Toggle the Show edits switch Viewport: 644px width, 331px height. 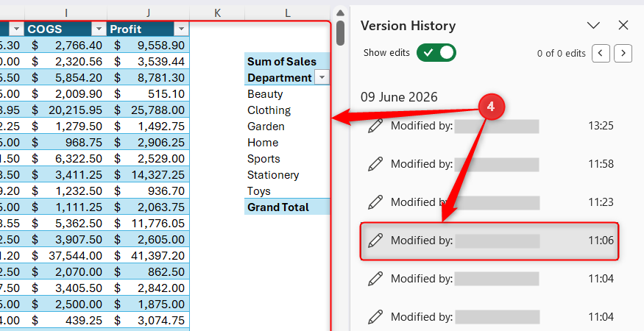(436, 52)
